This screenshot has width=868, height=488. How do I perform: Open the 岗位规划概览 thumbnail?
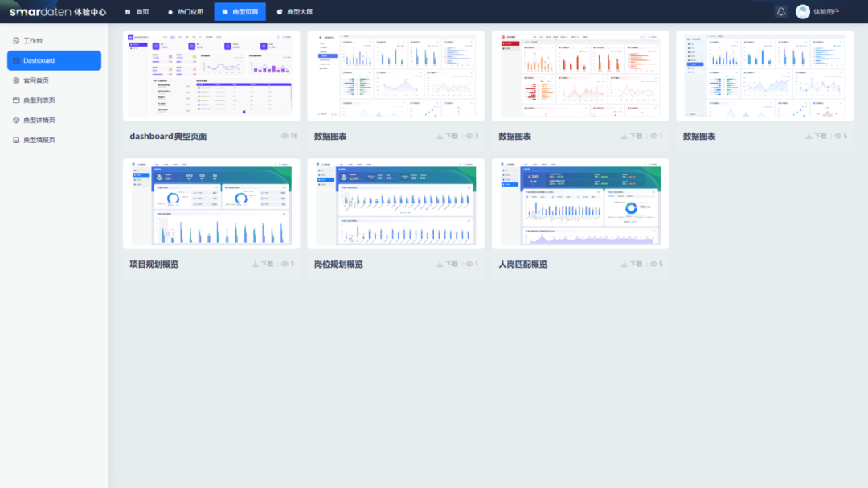click(395, 204)
